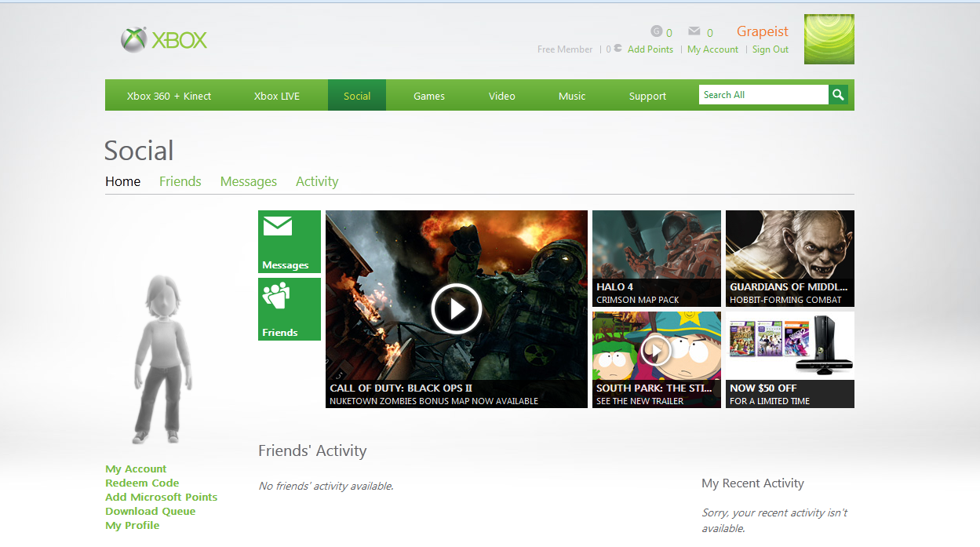Click Add Points in the header

(650, 49)
